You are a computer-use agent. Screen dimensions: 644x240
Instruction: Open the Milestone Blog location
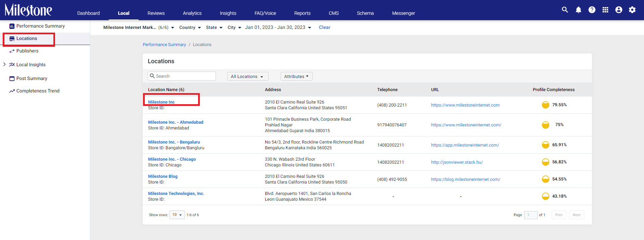163,176
